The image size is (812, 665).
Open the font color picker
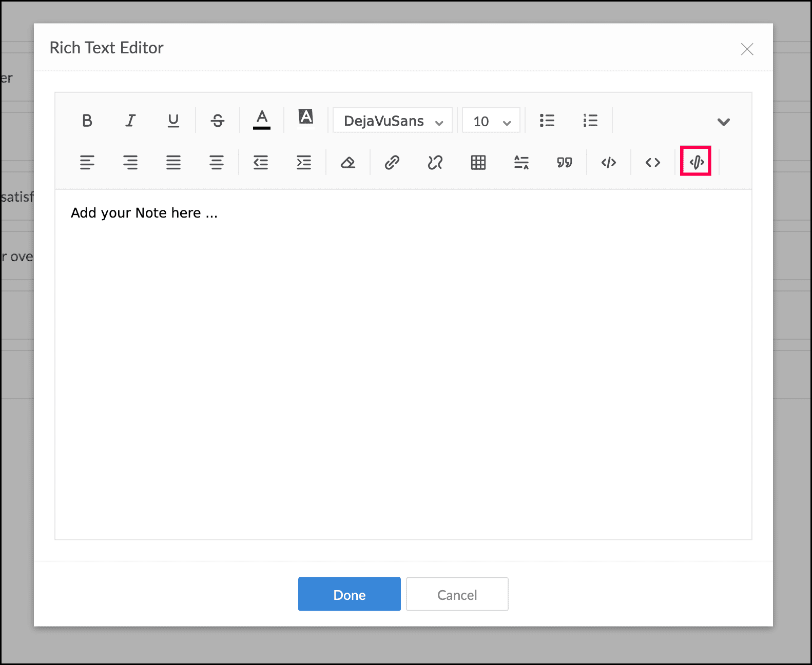point(262,120)
